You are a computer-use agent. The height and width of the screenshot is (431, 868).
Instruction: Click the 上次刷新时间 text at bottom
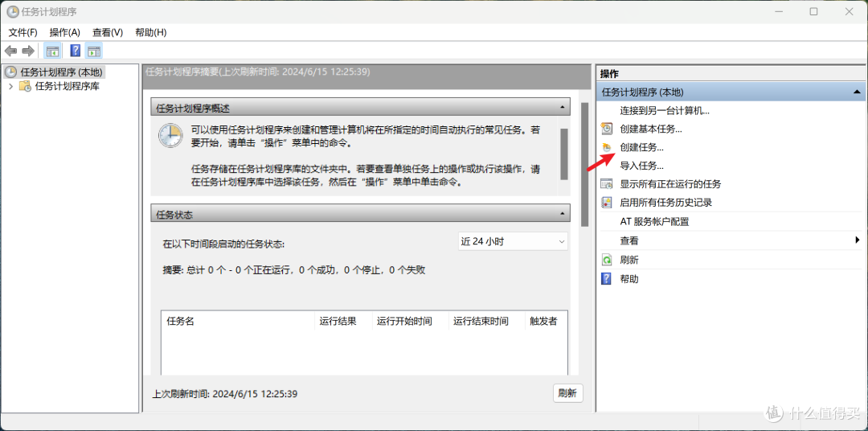225,394
